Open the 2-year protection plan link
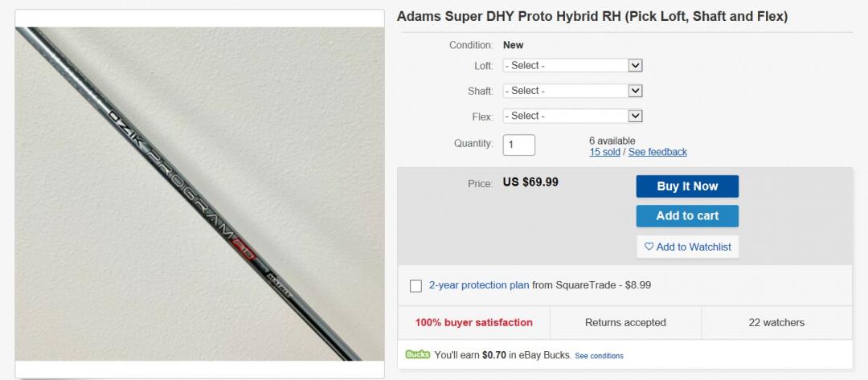 (479, 285)
